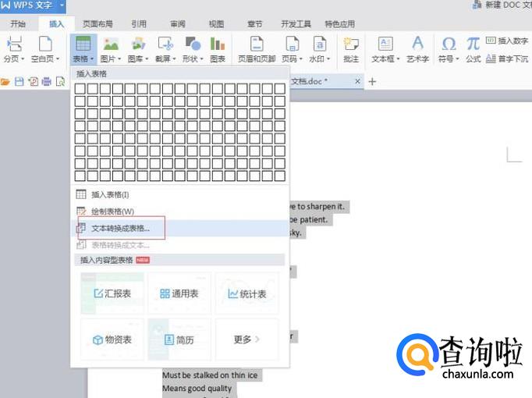The width and height of the screenshot is (532, 398).
Task: Expand the 形状 shapes dropdown
Action: tap(190, 59)
